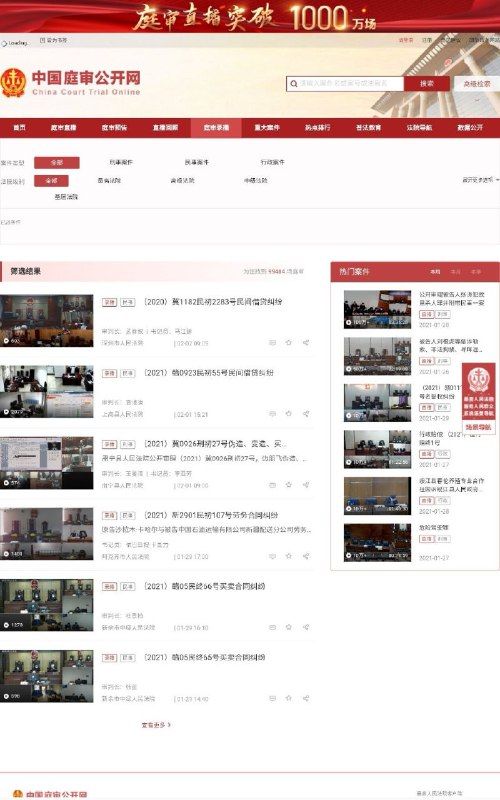The image size is (500, 800).
Task: Play video thumbnail of 冀1182民初2283号 case
Action: click(x=47, y=320)
